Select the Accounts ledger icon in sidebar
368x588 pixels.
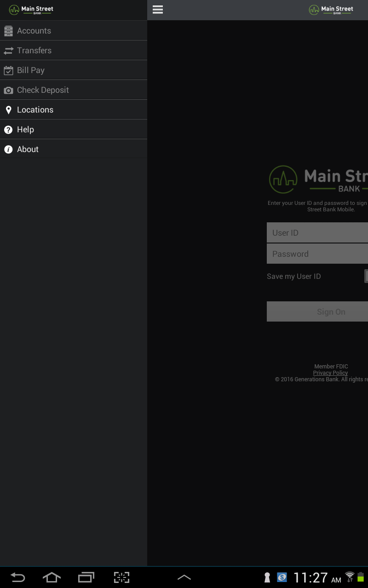tap(8, 30)
